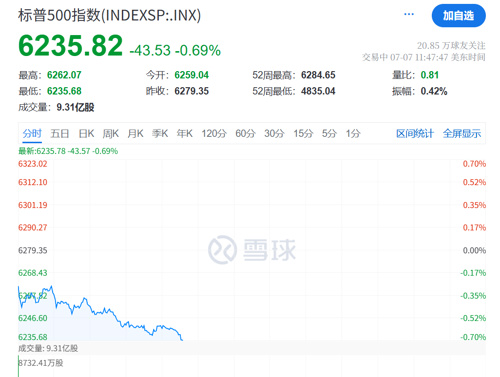Choose the 60分 interval tab
The image size is (500, 377).
[x=245, y=134]
